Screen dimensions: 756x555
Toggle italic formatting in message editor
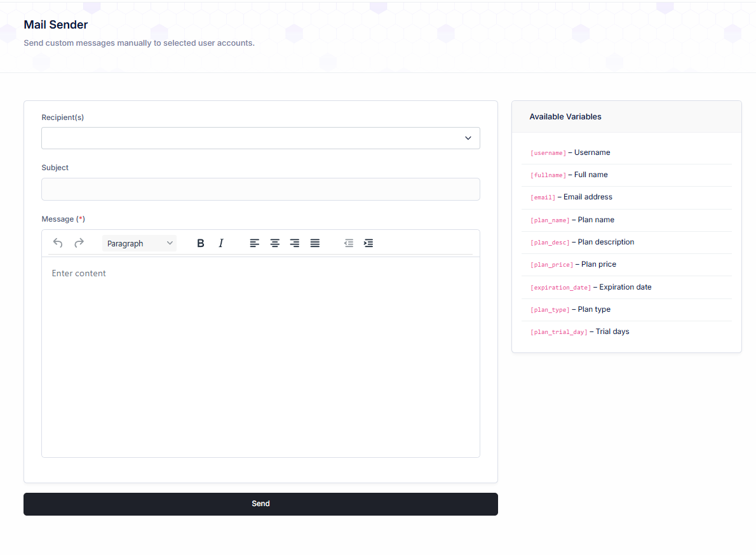pos(221,243)
